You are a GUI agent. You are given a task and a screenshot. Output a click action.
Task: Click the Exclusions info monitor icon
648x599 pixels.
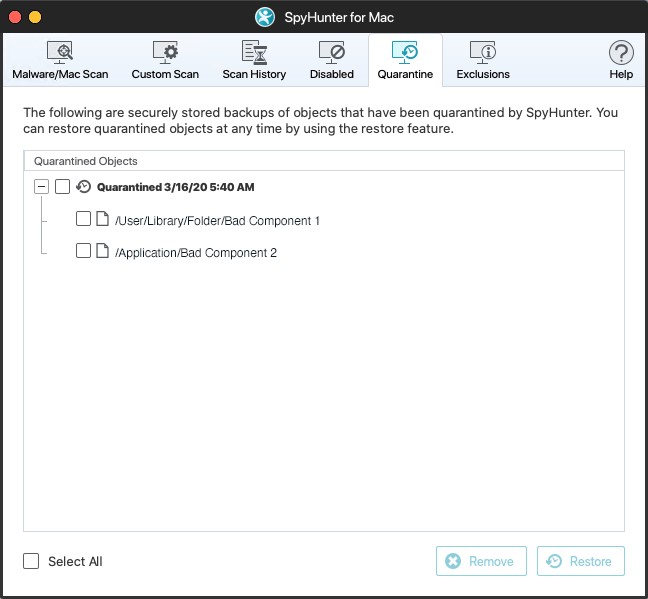click(483, 53)
